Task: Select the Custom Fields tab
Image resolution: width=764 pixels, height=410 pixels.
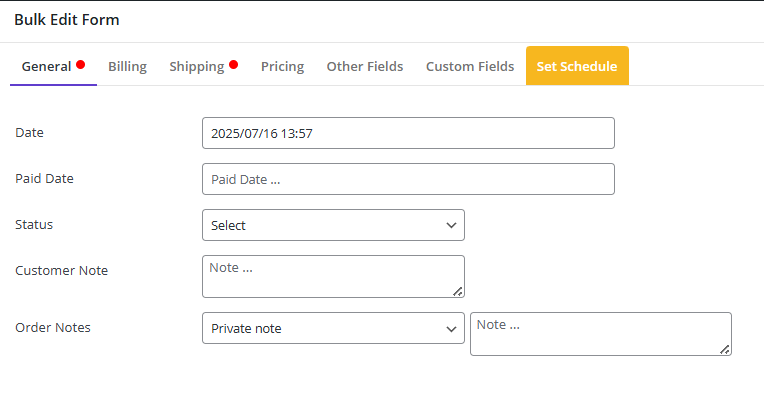Action: [470, 66]
